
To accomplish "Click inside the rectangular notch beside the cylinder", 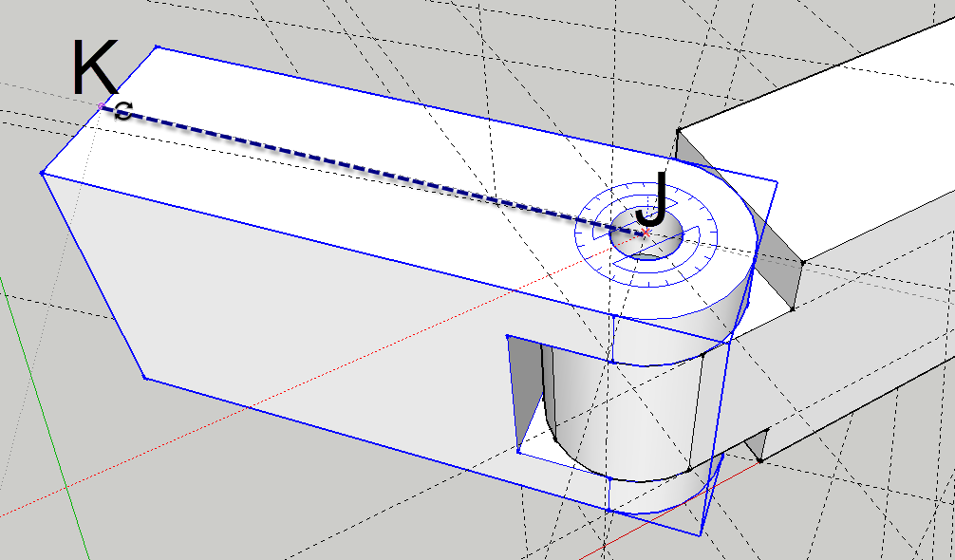I will click(527, 399).
